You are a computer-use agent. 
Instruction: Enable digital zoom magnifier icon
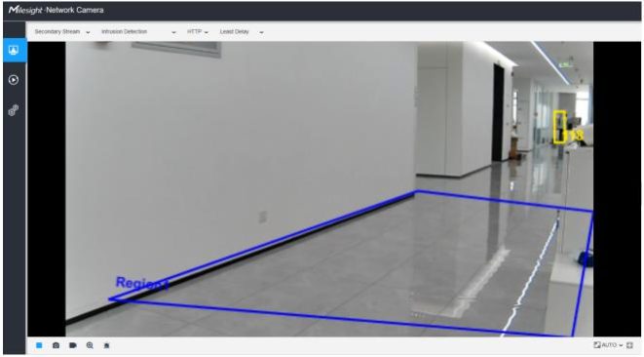90,345
